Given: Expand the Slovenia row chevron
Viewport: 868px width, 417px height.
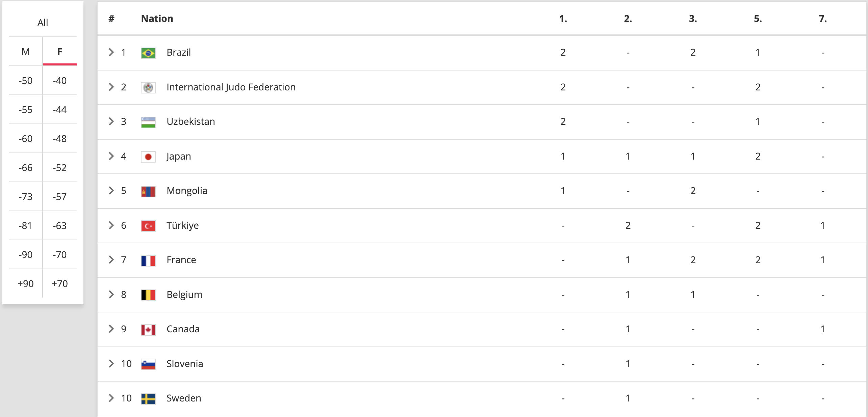Looking at the screenshot, I should click(111, 364).
